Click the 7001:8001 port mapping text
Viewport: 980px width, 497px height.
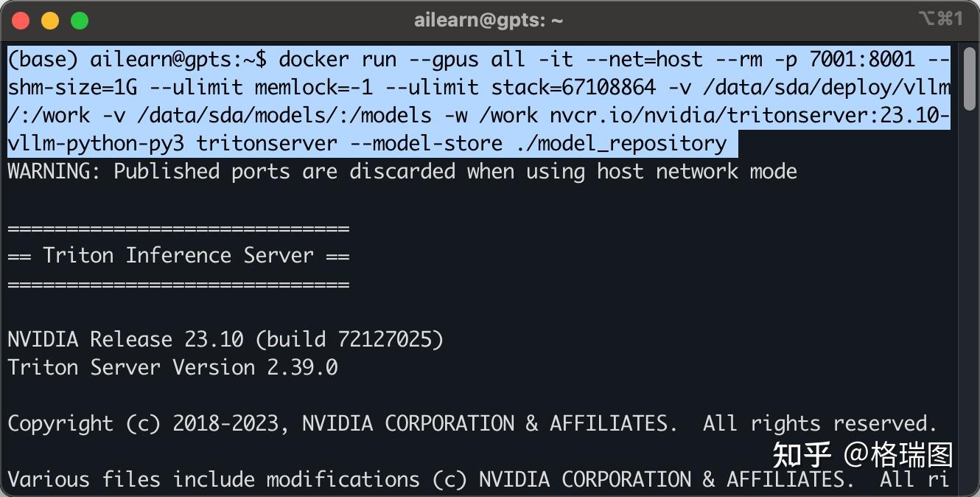(x=862, y=59)
